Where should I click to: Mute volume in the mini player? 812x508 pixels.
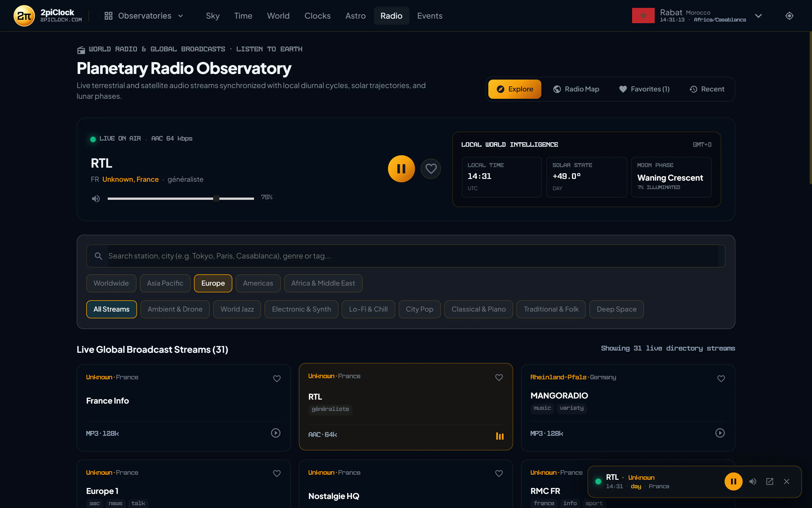click(753, 481)
